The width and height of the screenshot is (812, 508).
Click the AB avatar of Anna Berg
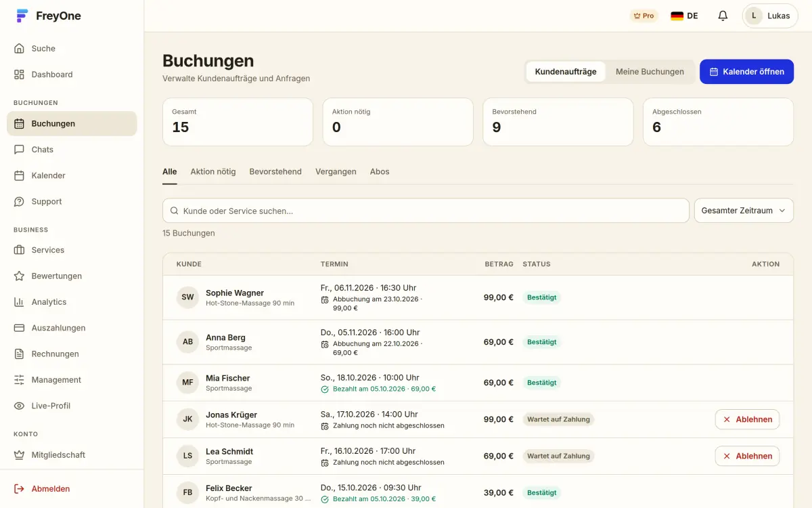(x=187, y=342)
